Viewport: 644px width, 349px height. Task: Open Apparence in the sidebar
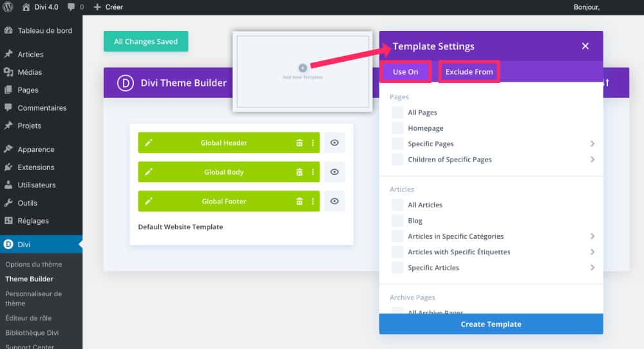pyautogui.click(x=41, y=149)
